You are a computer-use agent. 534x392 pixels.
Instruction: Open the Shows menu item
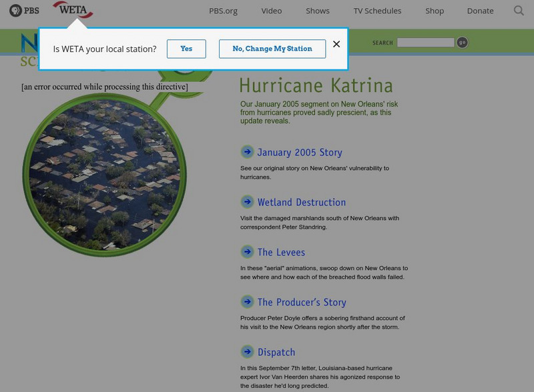click(x=318, y=11)
